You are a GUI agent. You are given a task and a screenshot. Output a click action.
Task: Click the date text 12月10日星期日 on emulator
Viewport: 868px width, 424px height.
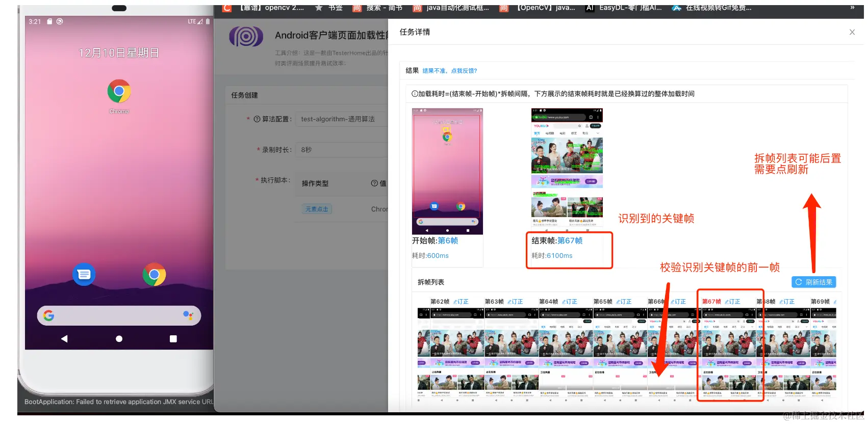pos(119,53)
